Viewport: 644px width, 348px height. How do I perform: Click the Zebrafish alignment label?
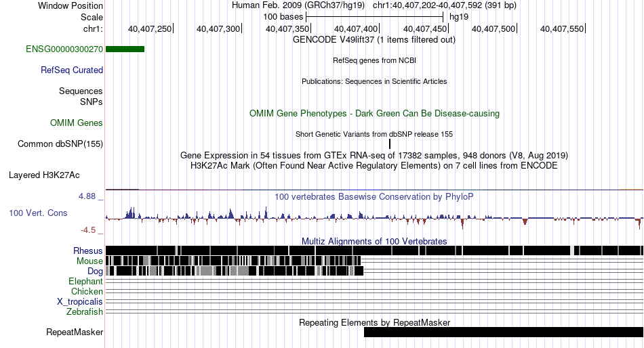tap(85, 312)
